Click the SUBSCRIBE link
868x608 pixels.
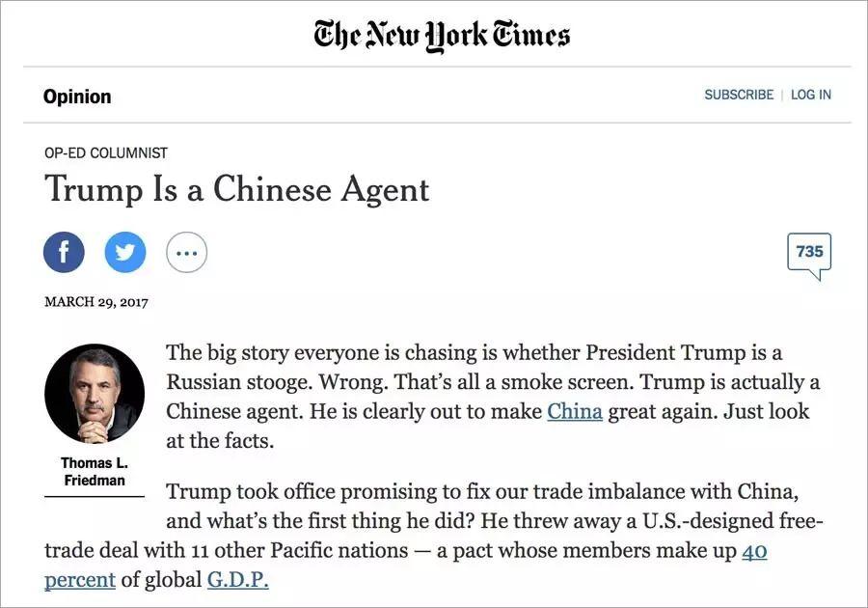739,94
